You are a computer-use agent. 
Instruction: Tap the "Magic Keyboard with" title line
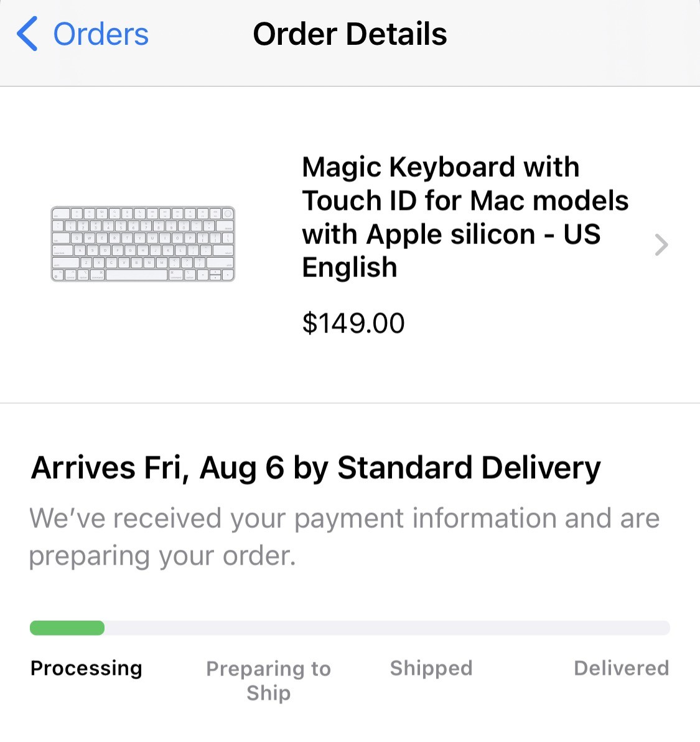(x=441, y=167)
